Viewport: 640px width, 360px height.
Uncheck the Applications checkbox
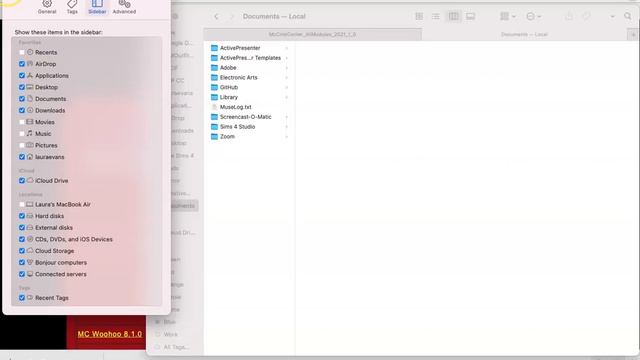pyautogui.click(x=22, y=76)
